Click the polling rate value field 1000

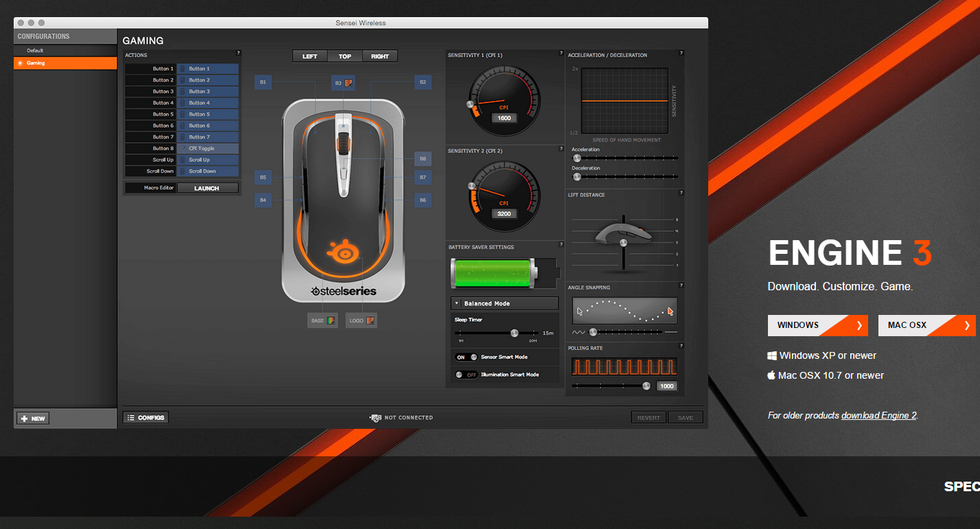pyautogui.click(x=666, y=386)
